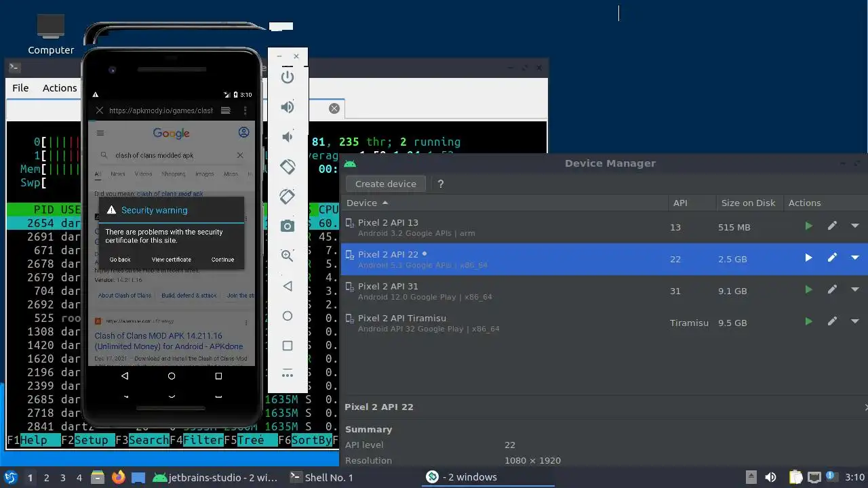Open Google hamburger menu in phone
The image size is (868, 488).
point(100,134)
